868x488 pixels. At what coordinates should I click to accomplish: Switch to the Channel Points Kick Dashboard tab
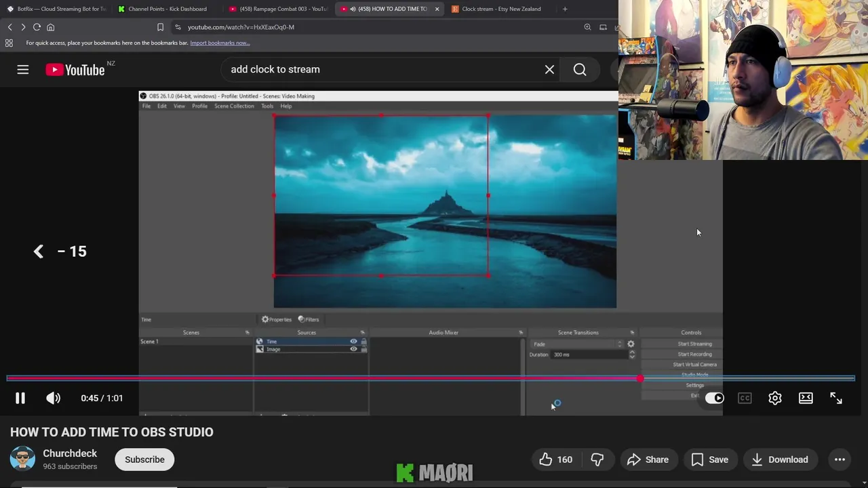click(167, 9)
